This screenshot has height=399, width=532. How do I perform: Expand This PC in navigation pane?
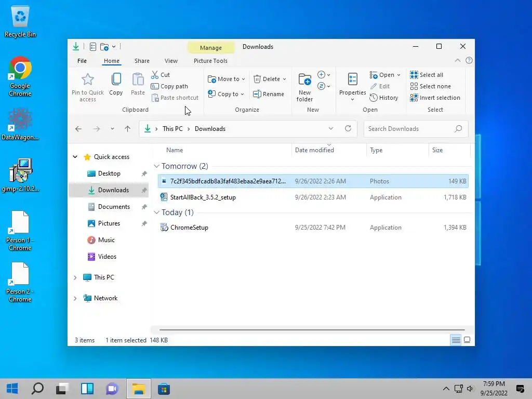tap(75, 277)
